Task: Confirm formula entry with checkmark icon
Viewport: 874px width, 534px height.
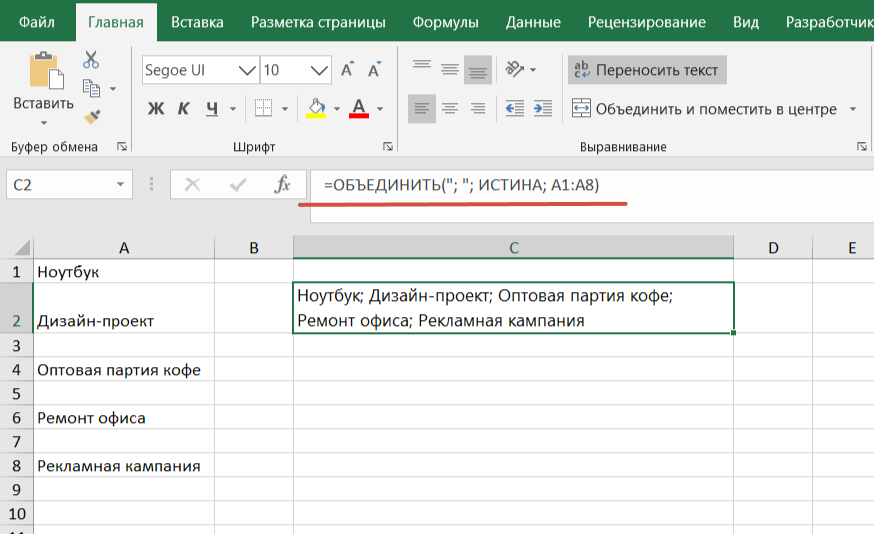Action: pos(238,185)
